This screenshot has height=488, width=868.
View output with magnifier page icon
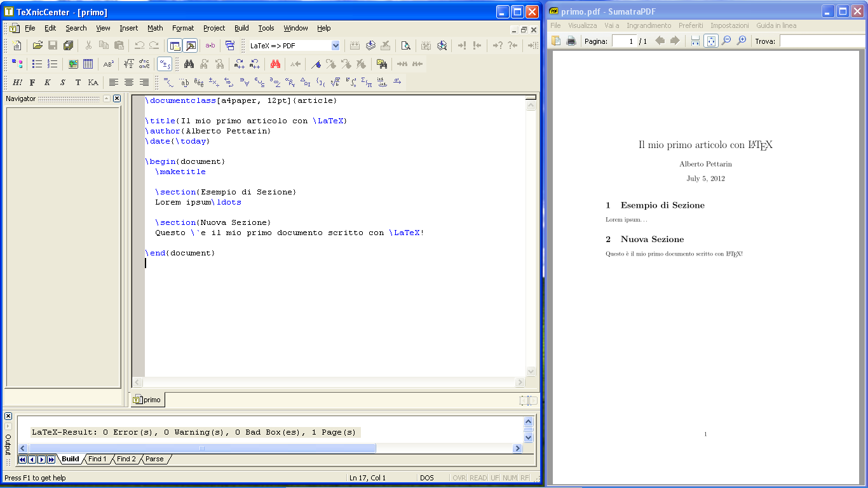click(405, 46)
